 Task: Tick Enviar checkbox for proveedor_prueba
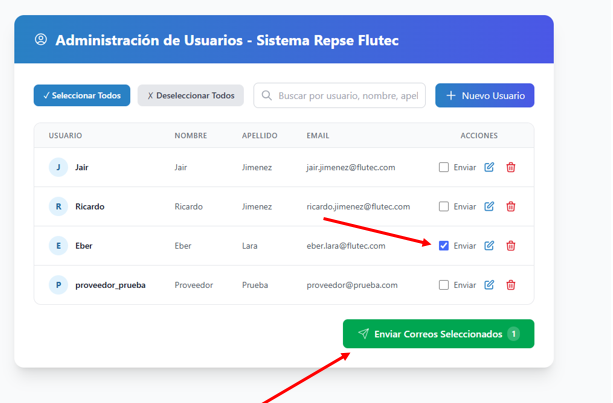tap(443, 285)
